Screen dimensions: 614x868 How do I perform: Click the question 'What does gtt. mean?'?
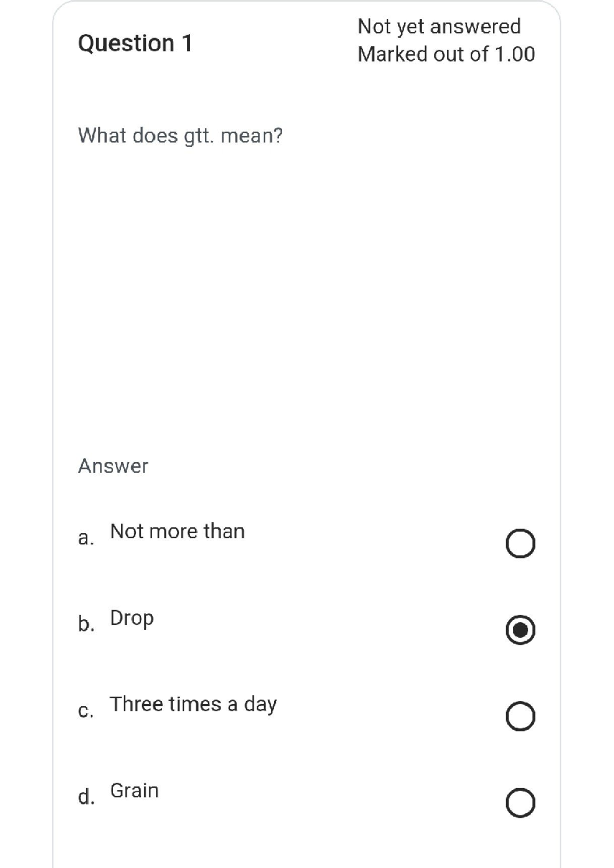180,135
